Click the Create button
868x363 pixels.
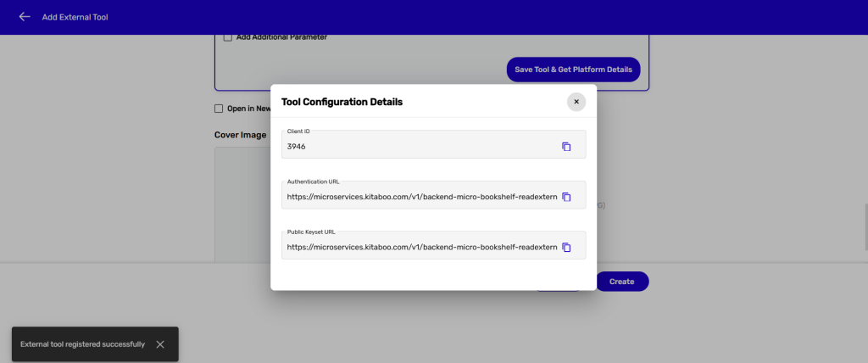(621, 282)
